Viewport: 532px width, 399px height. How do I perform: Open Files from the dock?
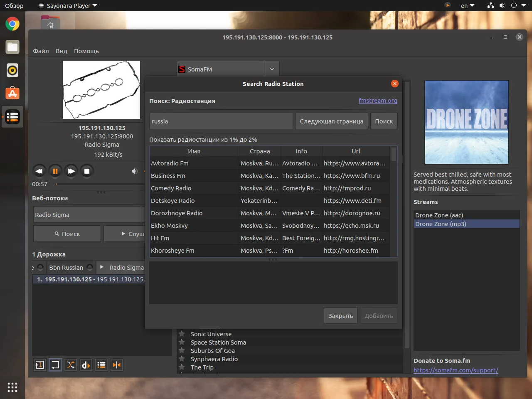(12, 47)
